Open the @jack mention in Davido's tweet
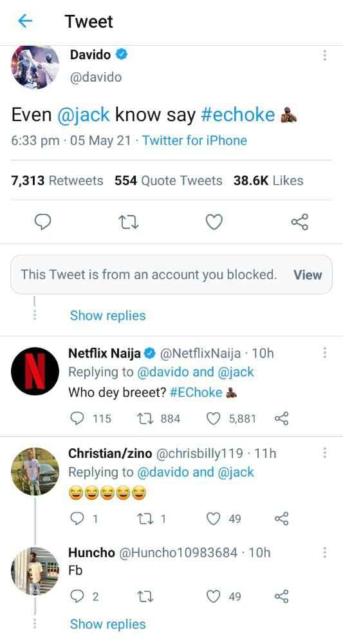Screen dimensions: 343x644 coord(84,115)
